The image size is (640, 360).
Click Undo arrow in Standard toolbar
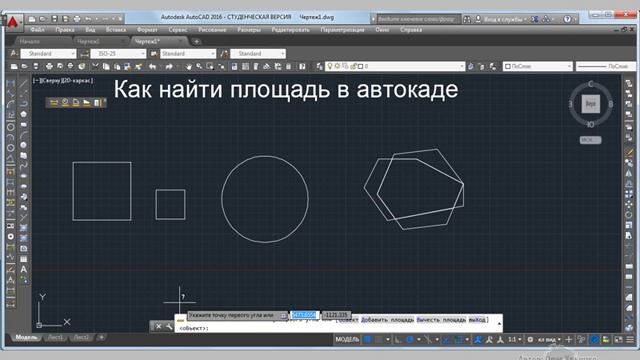(152, 66)
